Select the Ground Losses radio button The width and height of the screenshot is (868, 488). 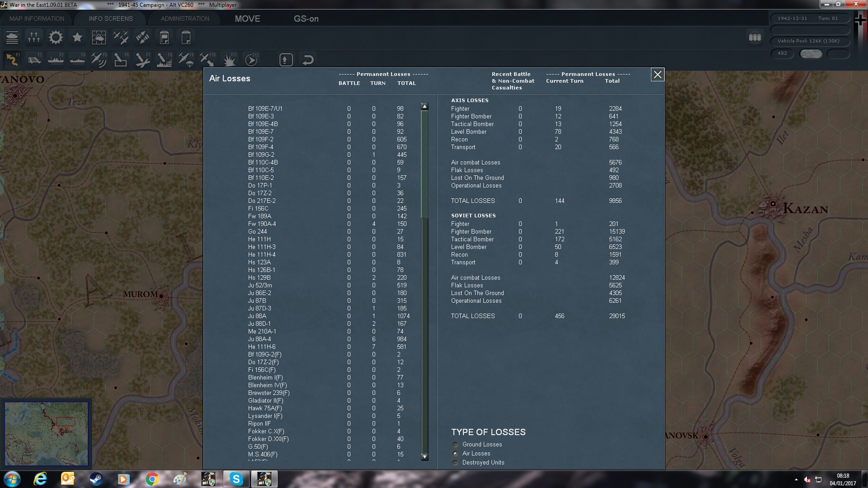pyautogui.click(x=455, y=444)
